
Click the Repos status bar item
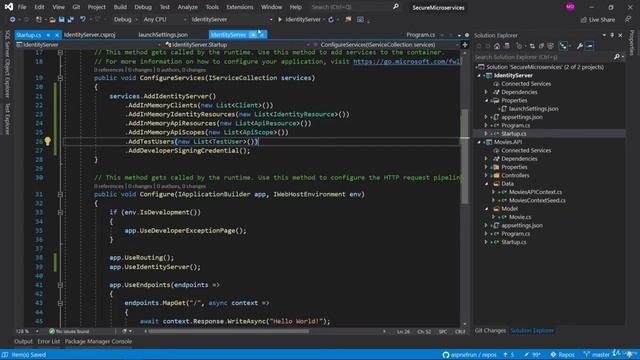tap(562, 355)
